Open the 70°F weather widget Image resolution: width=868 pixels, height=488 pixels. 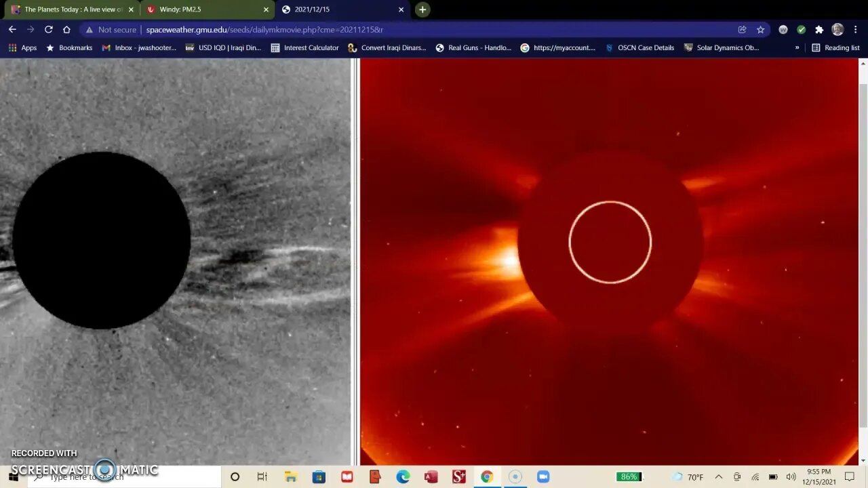pyautogui.click(x=687, y=476)
